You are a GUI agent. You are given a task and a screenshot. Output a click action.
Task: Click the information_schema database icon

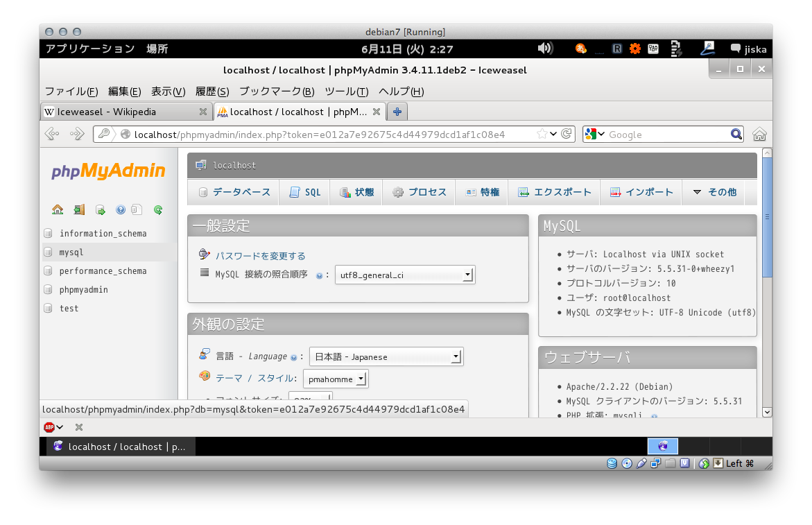click(x=48, y=234)
